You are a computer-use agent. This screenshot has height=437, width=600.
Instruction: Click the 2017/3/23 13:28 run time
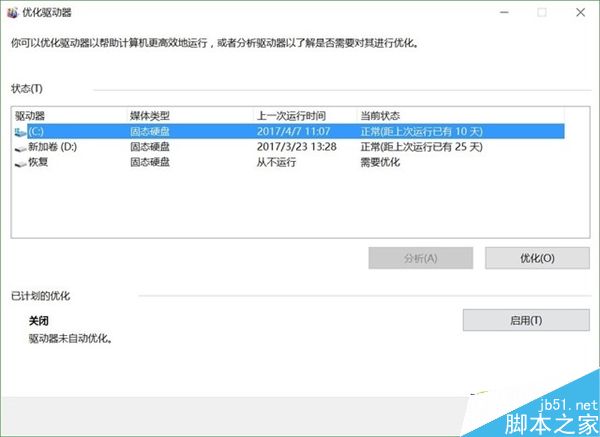(x=297, y=147)
